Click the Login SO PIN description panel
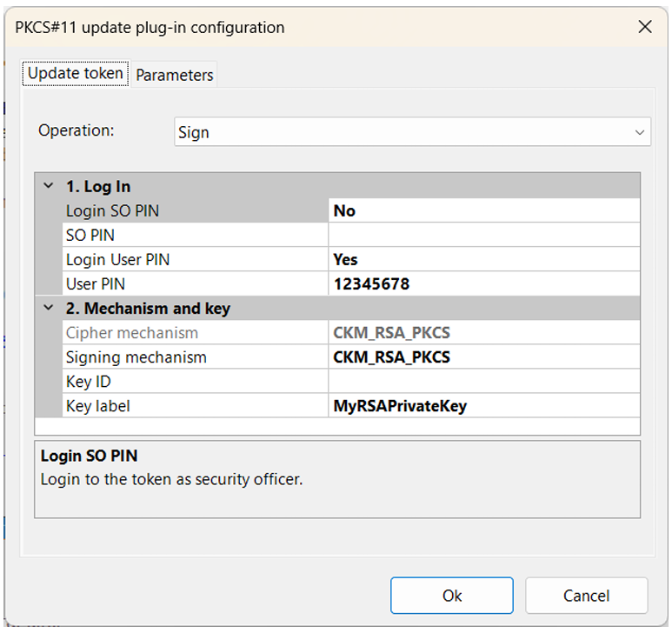 (337, 479)
